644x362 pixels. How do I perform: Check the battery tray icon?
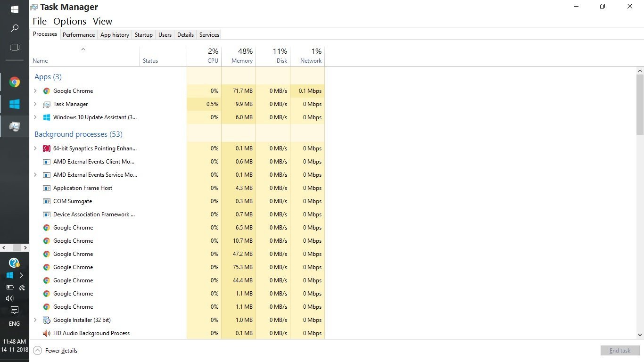pyautogui.click(x=9, y=287)
